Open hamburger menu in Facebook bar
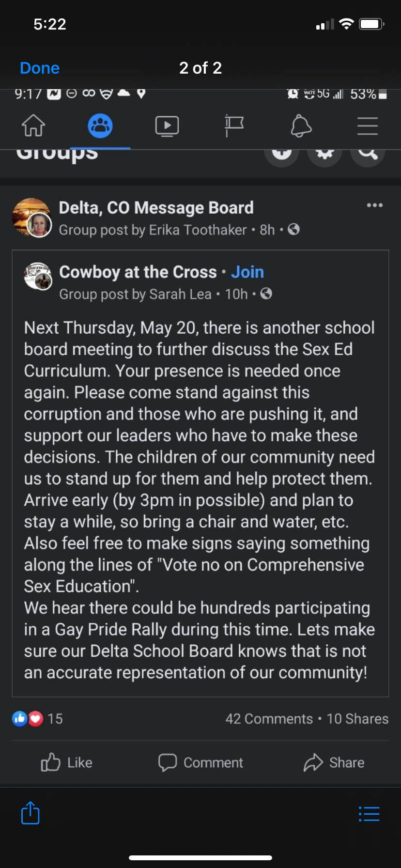The width and height of the screenshot is (401, 868). pos(368,126)
